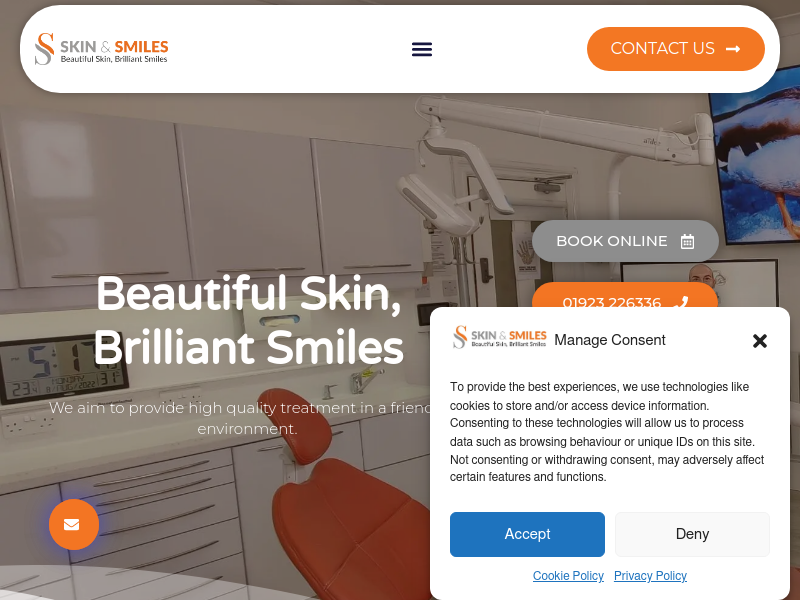Image resolution: width=800 pixels, height=600 pixels.
Task: Accept cookies in the consent popup
Action: click(x=527, y=534)
